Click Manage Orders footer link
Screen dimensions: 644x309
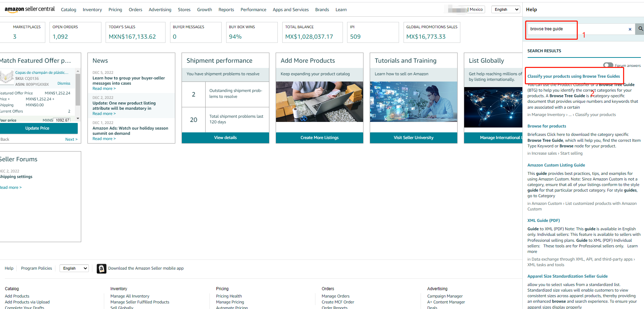336,296
